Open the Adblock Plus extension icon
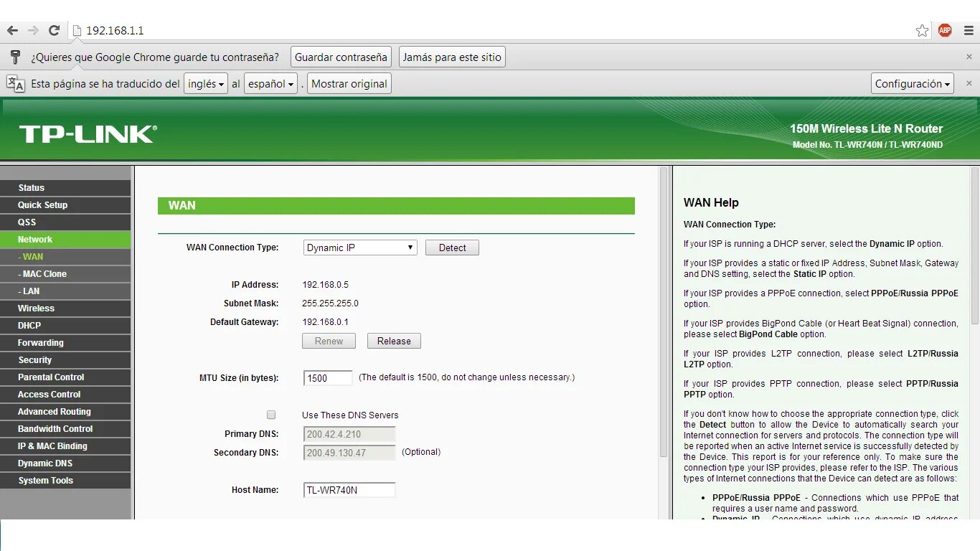The width and height of the screenshot is (980, 551). pyautogui.click(x=945, y=30)
